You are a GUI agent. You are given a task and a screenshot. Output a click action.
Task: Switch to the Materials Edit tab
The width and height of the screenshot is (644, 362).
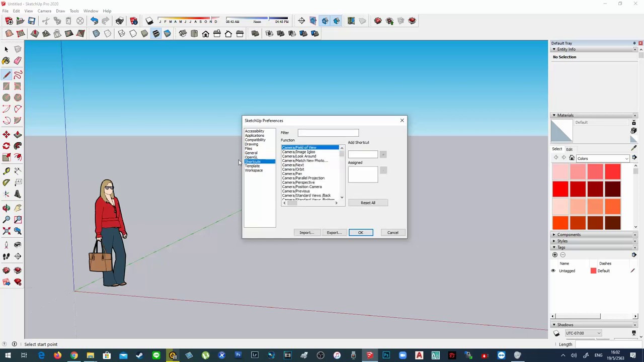(x=569, y=149)
